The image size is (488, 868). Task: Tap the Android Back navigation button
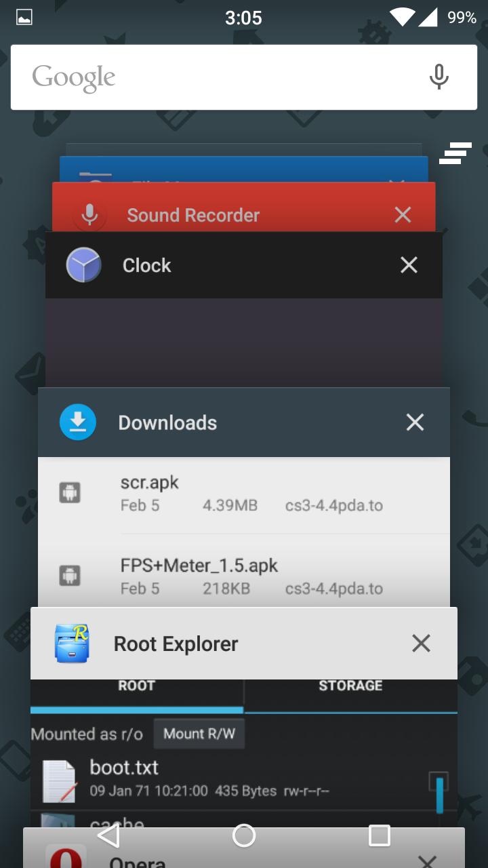[108, 835]
